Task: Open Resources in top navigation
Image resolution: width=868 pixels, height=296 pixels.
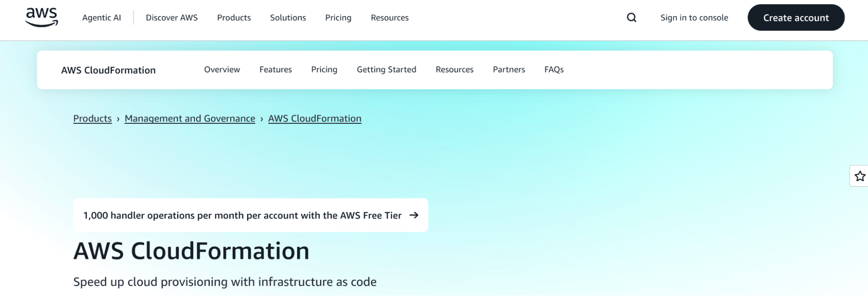Action: [389, 18]
